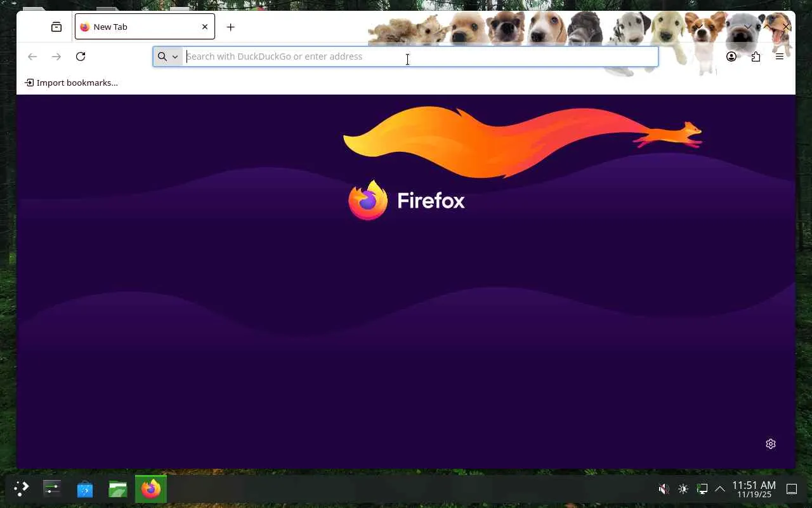This screenshot has width=812, height=508.
Task: Open the Firefox account menu
Action: (731, 57)
